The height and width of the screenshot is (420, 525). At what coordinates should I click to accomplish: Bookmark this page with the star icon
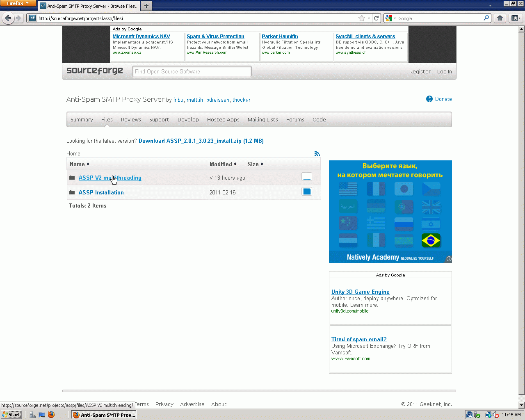tap(361, 18)
